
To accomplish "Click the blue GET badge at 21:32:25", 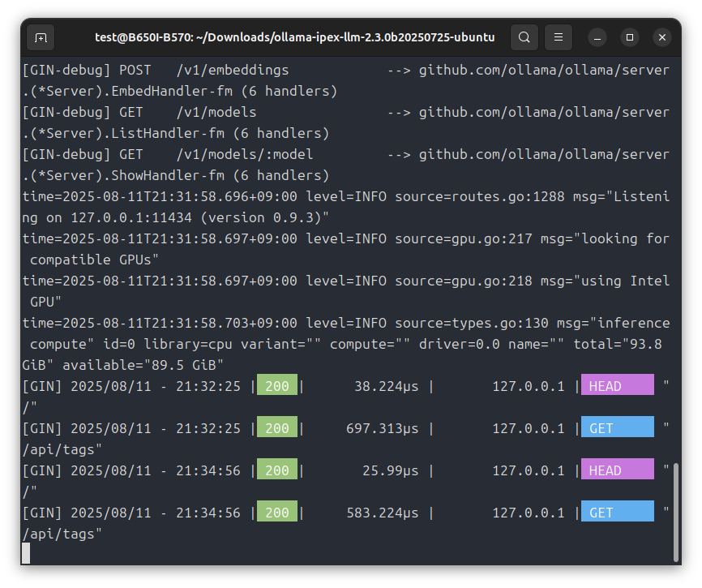I will pos(618,427).
